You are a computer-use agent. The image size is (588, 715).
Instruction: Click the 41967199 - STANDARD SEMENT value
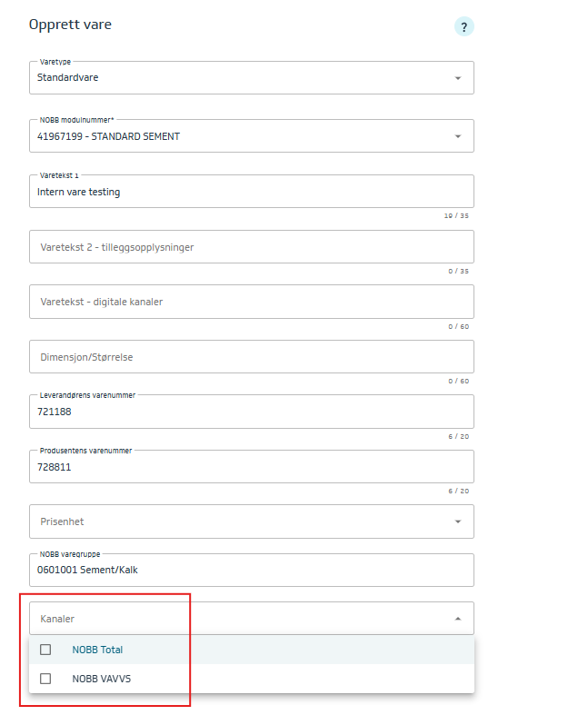click(108, 136)
